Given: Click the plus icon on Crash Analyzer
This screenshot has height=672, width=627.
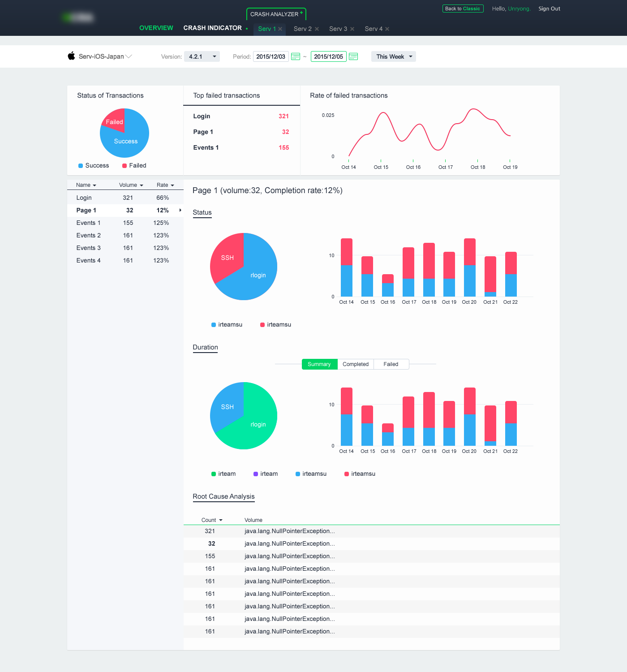Looking at the screenshot, I should tap(301, 13).
